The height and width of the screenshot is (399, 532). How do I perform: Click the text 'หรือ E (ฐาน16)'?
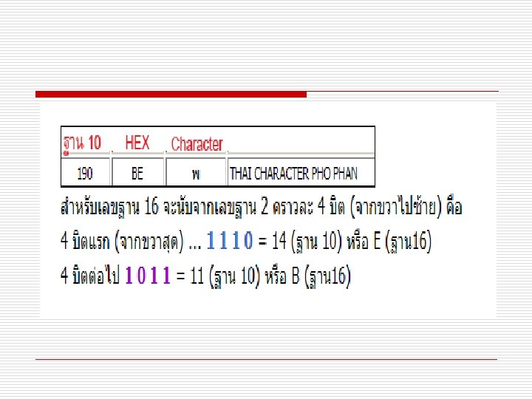[389, 242]
